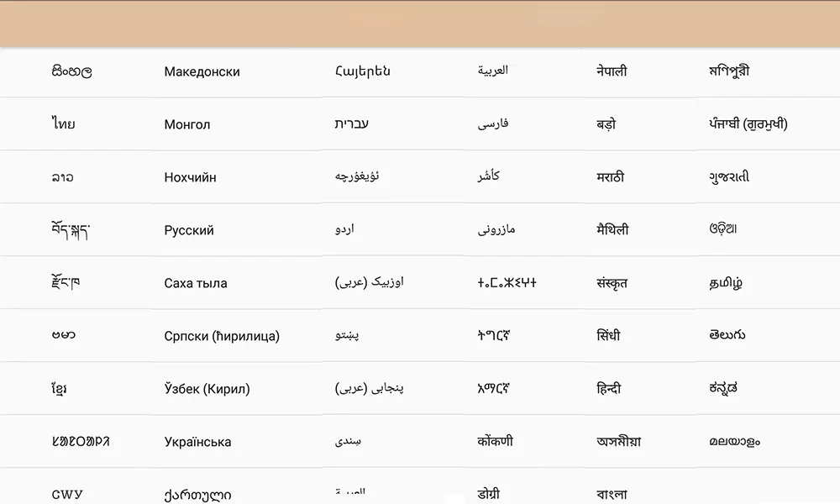Select עברית language link
This screenshot has height=504, width=840.
(x=351, y=123)
